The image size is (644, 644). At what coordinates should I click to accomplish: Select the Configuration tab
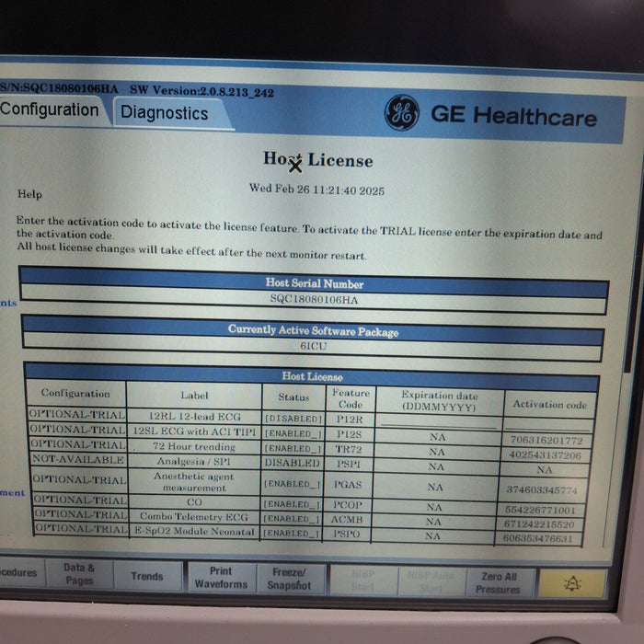pos(52,110)
